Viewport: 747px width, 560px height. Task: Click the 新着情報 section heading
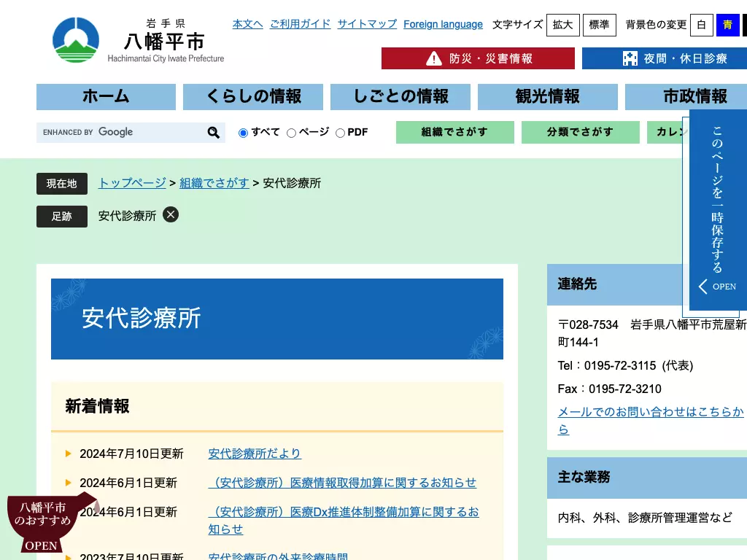click(97, 406)
